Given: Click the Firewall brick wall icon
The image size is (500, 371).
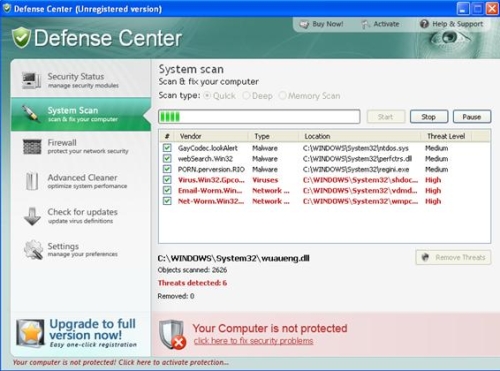Looking at the screenshot, I should pyautogui.click(x=32, y=147).
